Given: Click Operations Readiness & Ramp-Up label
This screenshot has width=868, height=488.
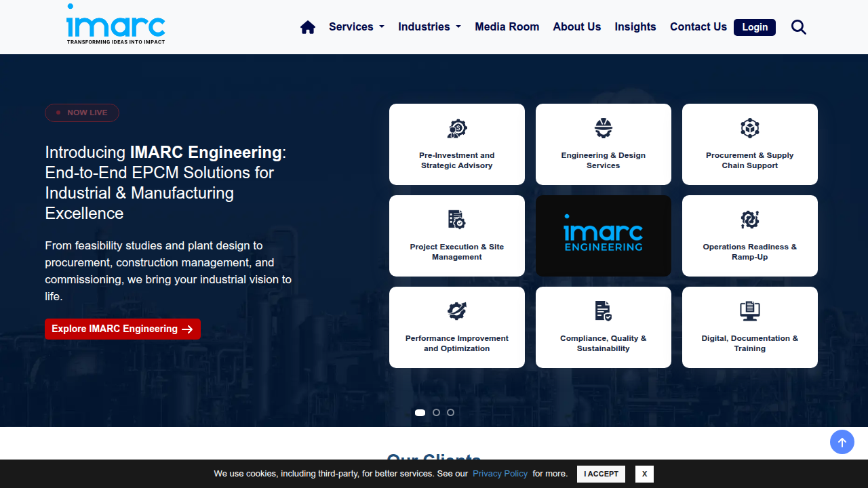Looking at the screenshot, I should click(750, 252).
